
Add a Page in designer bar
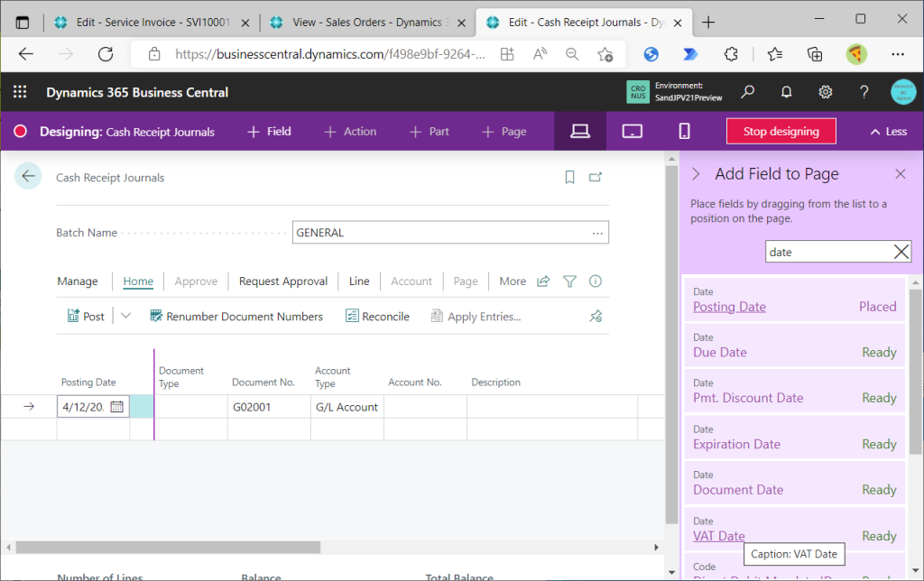[504, 132]
